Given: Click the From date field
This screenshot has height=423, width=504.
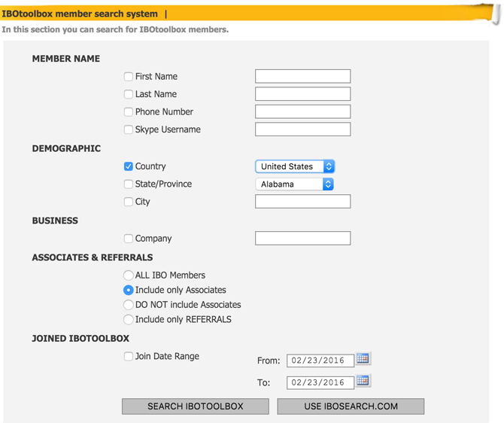Looking at the screenshot, I should pyautogui.click(x=320, y=361).
